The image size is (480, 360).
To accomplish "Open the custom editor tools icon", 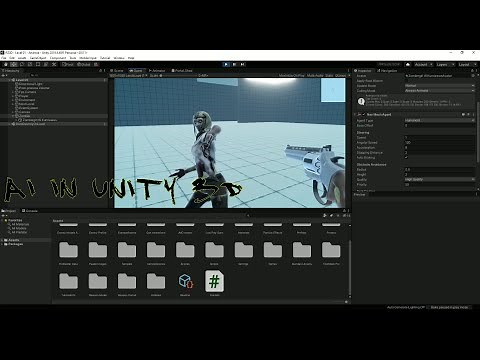I will click(54, 64).
